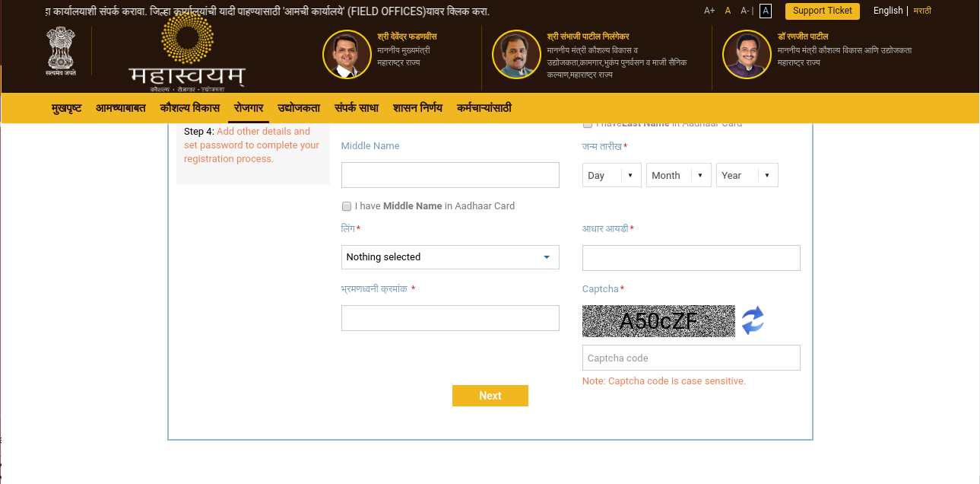
Task: Click the captcha refresh arrows icon
Action: (x=753, y=320)
